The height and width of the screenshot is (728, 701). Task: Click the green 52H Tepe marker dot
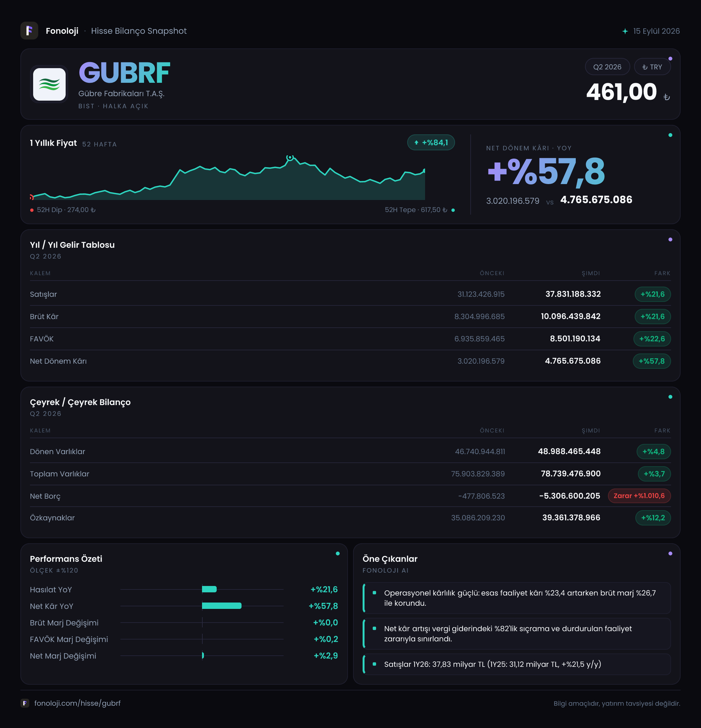point(453,210)
